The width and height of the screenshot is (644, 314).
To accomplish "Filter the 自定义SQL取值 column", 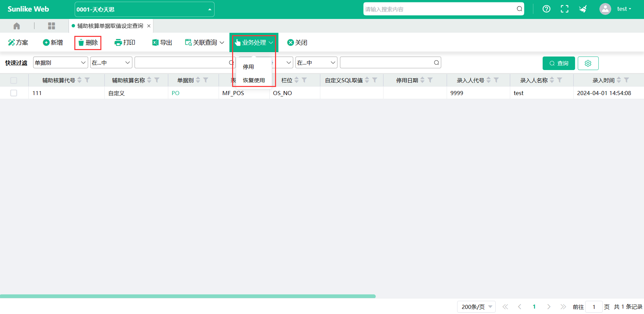I will pyautogui.click(x=375, y=80).
